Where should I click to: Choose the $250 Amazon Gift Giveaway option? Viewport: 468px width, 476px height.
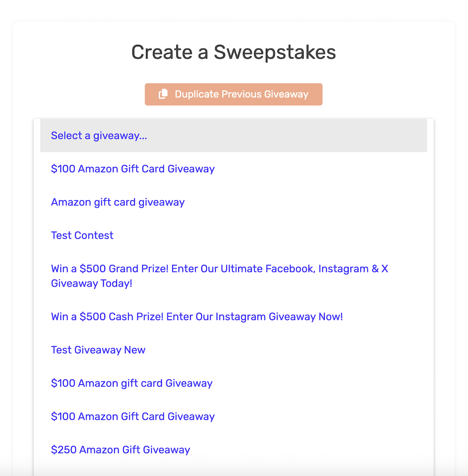120,450
